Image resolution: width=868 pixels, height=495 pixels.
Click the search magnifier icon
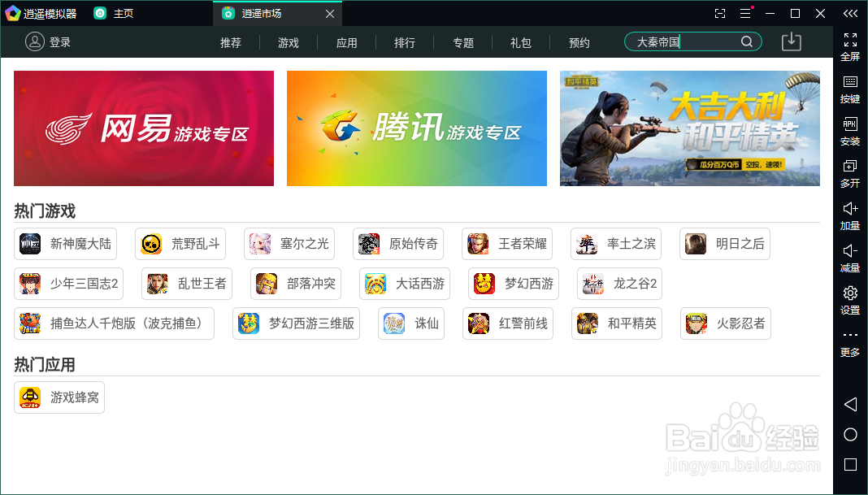click(746, 41)
